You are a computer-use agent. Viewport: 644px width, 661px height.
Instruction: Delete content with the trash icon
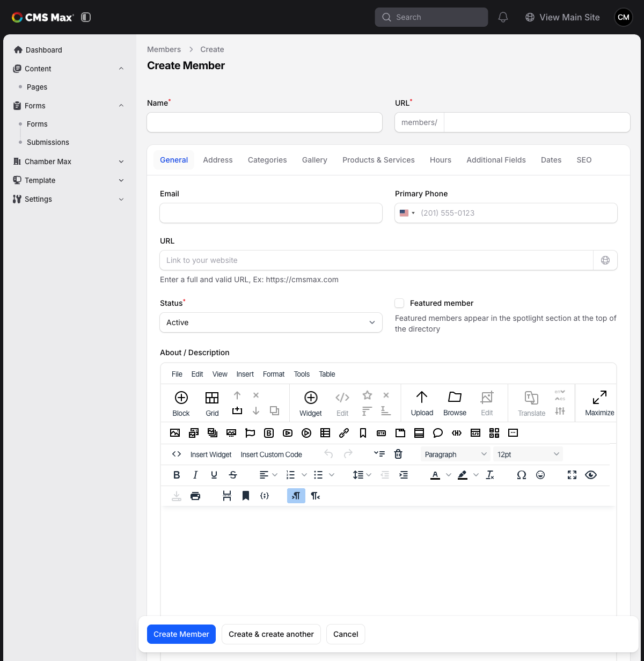[398, 454]
